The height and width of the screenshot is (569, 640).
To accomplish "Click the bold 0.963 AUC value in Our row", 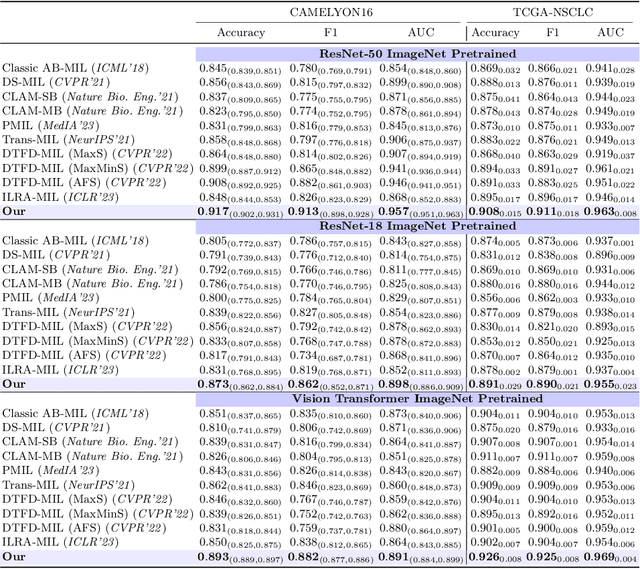I will pos(603,211).
